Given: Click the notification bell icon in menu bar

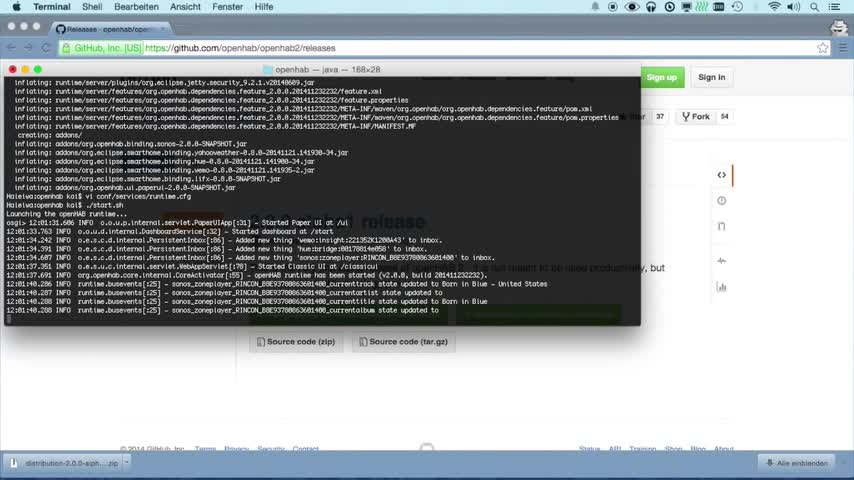Looking at the screenshot, I should click(595, 7).
